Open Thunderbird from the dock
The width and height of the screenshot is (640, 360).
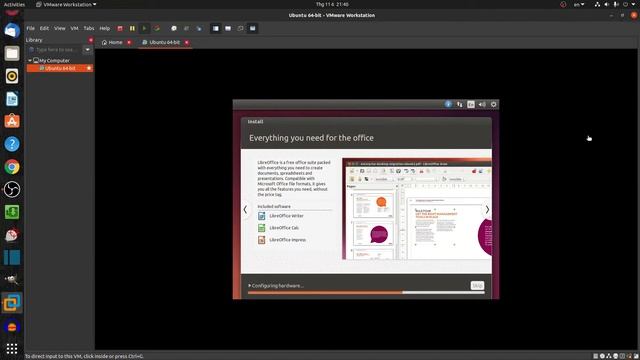(x=12, y=31)
